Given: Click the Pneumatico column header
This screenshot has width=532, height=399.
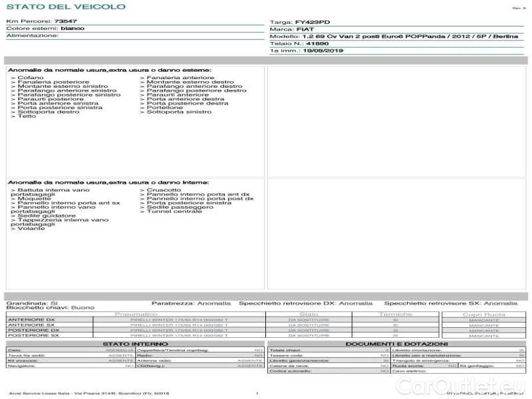Looking at the screenshot, I should (x=136, y=314).
